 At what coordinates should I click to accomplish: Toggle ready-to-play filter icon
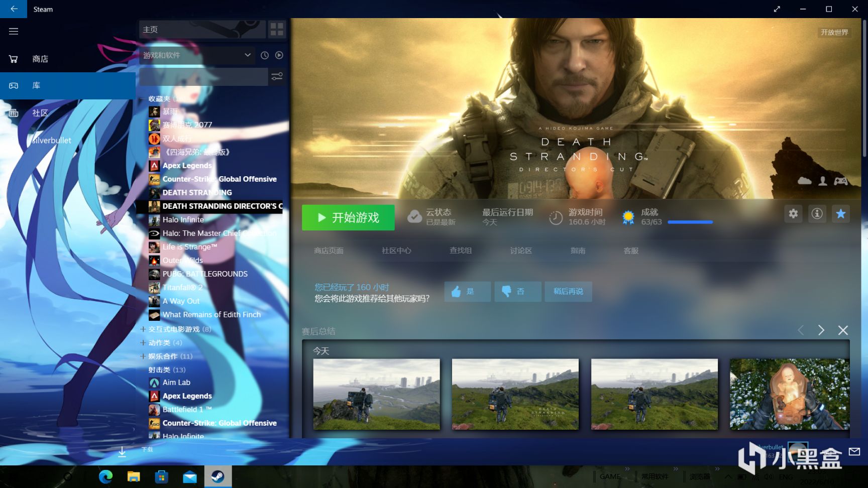pos(279,55)
